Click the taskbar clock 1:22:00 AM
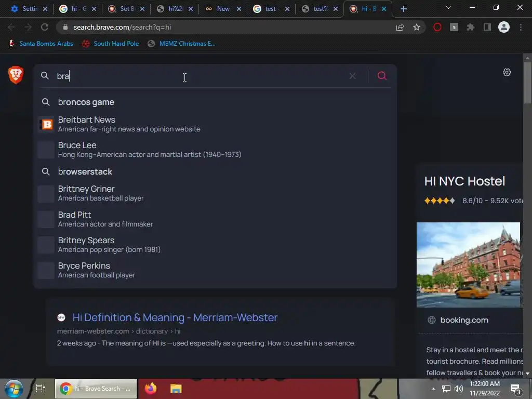Viewport: 532px width, 399px height. [x=485, y=384]
